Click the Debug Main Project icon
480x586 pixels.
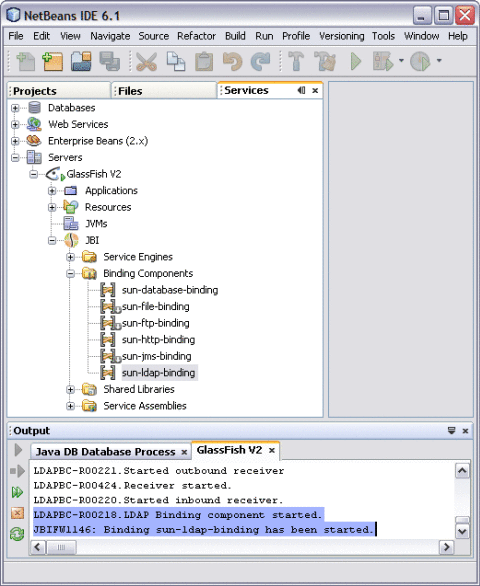[383, 61]
